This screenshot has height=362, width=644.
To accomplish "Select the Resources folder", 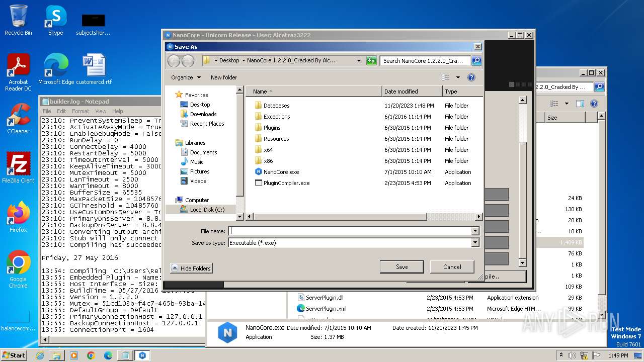I will point(276,139).
